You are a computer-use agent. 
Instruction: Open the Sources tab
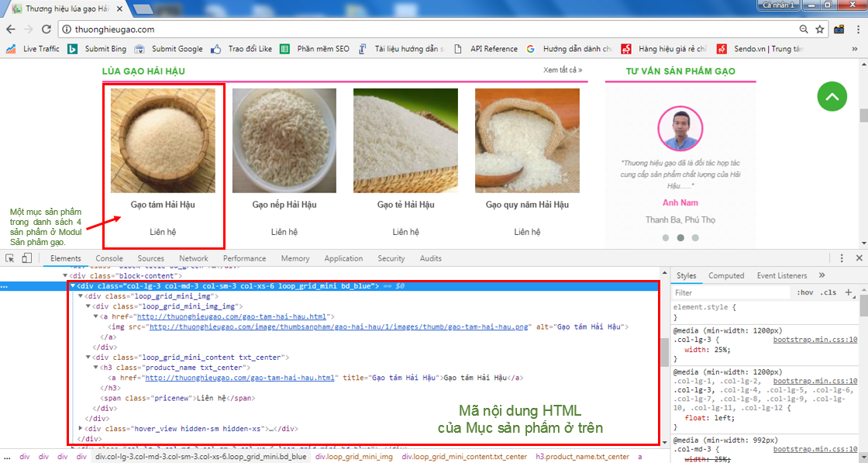tap(150, 258)
